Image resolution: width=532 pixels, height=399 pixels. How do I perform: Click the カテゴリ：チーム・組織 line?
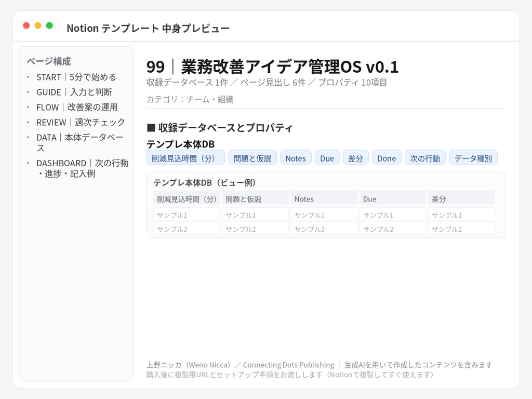pyautogui.click(x=190, y=99)
